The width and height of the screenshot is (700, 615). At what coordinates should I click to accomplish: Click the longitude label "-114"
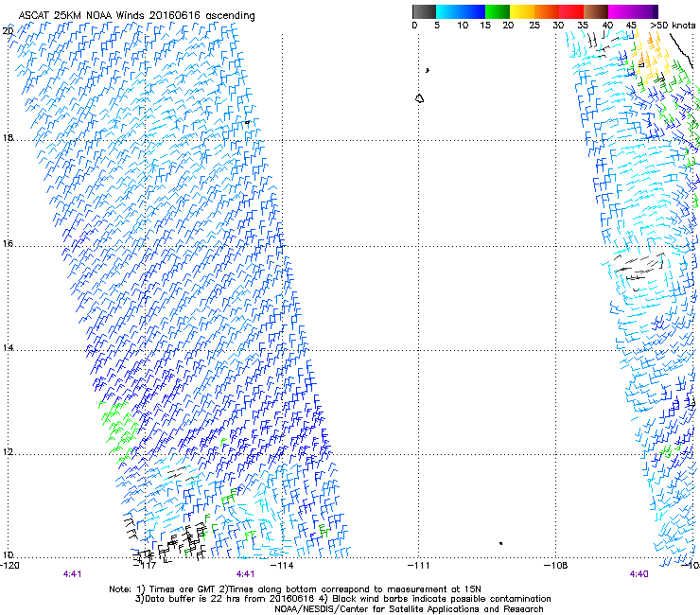coord(283,566)
